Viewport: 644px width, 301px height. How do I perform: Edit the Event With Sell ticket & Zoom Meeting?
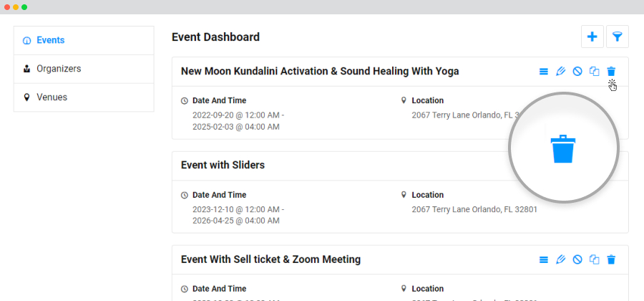(x=560, y=260)
